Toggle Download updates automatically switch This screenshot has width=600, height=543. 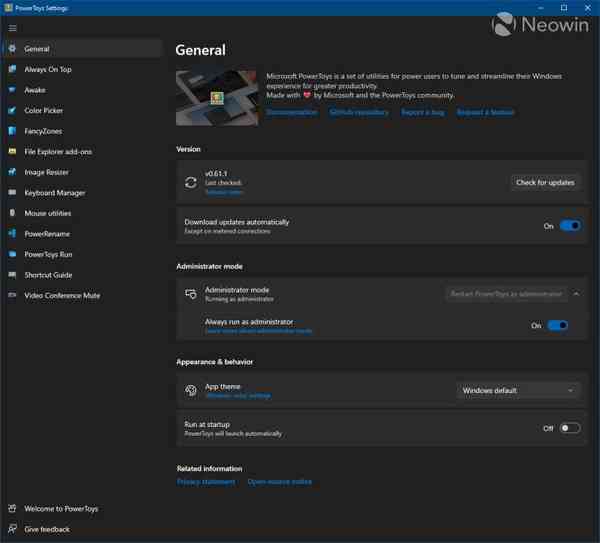(569, 226)
